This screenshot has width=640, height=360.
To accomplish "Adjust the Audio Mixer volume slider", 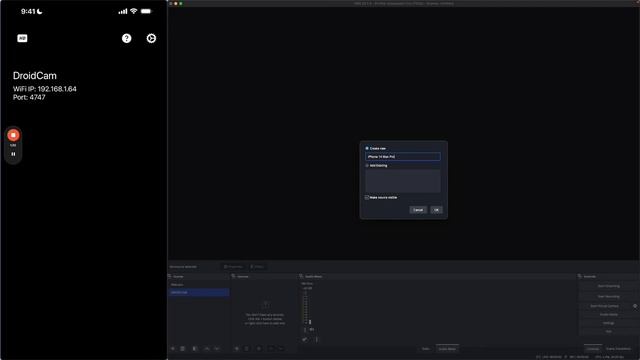I will (310, 322).
